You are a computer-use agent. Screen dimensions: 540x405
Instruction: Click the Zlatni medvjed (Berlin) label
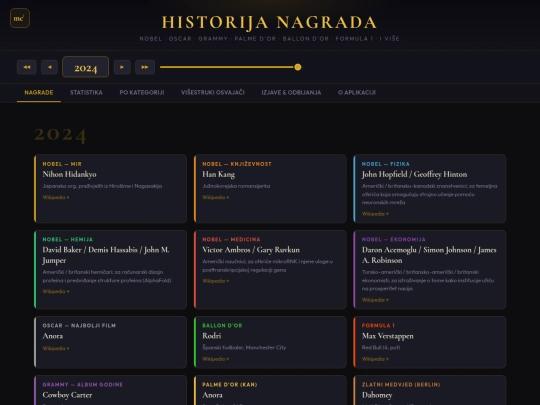[x=401, y=385]
